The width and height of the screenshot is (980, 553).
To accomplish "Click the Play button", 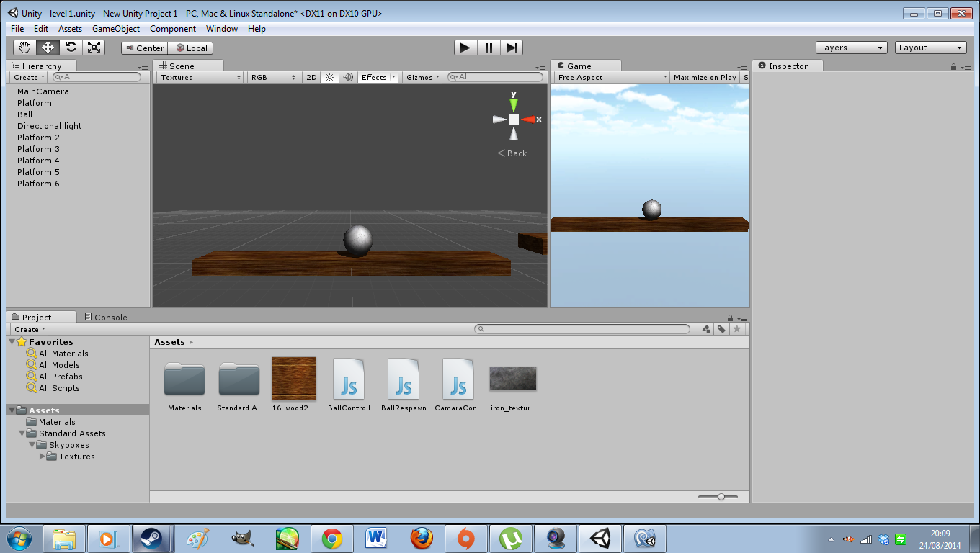I will pyautogui.click(x=465, y=48).
